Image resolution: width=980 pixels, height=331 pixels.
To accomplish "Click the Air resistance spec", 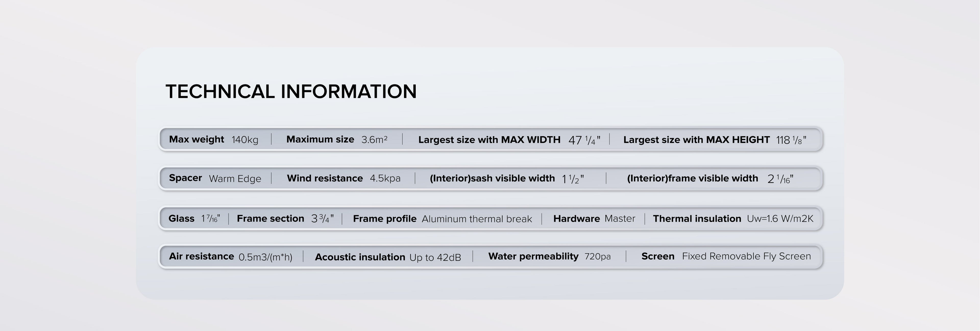I will pyautogui.click(x=230, y=257).
